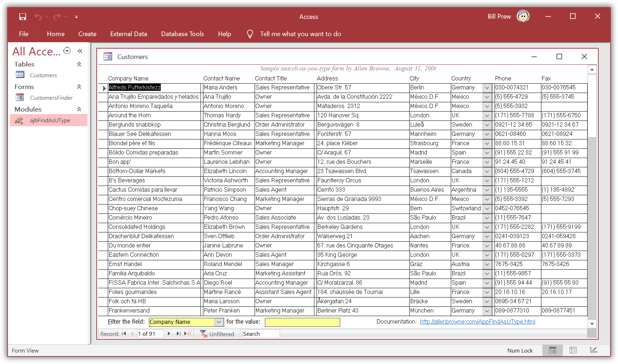Open the External Data tab

pyautogui.click(x=129, y=34)
